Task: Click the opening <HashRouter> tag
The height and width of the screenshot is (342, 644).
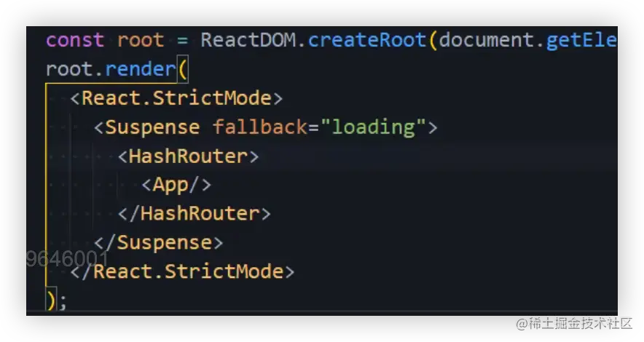Action: pyautogui.click(x=188, y=156)
